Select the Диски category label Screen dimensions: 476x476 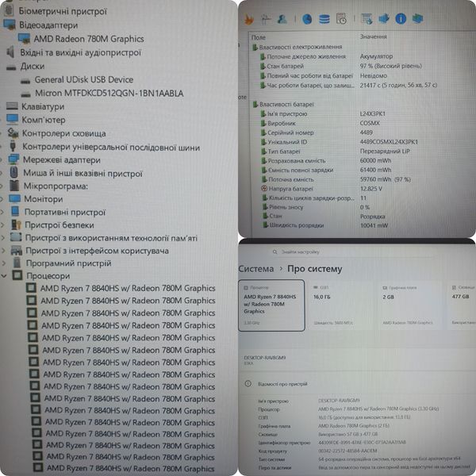click(33, 66)
